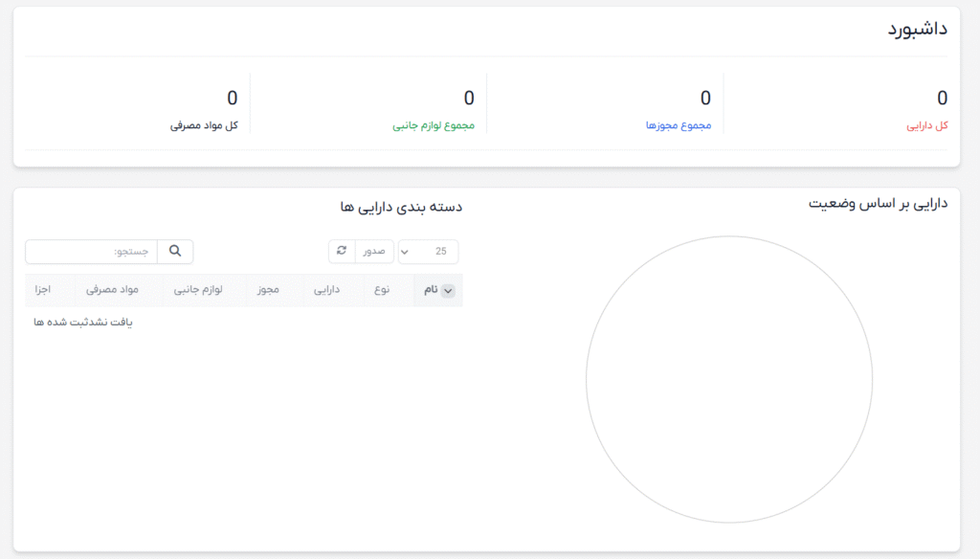Click the یافت نشدثبت شده ها message
Viewport: 980px width, 559px height.
[83, 322]
